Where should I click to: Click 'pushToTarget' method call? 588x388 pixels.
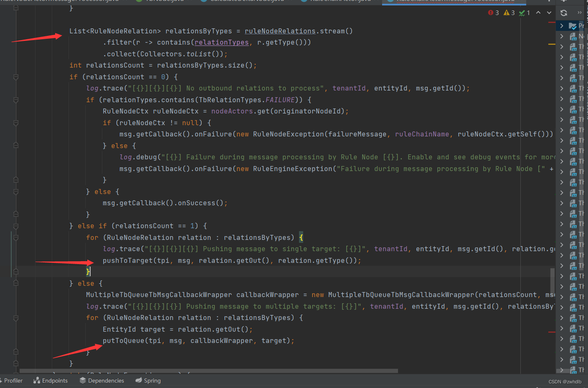coord(128,261)
